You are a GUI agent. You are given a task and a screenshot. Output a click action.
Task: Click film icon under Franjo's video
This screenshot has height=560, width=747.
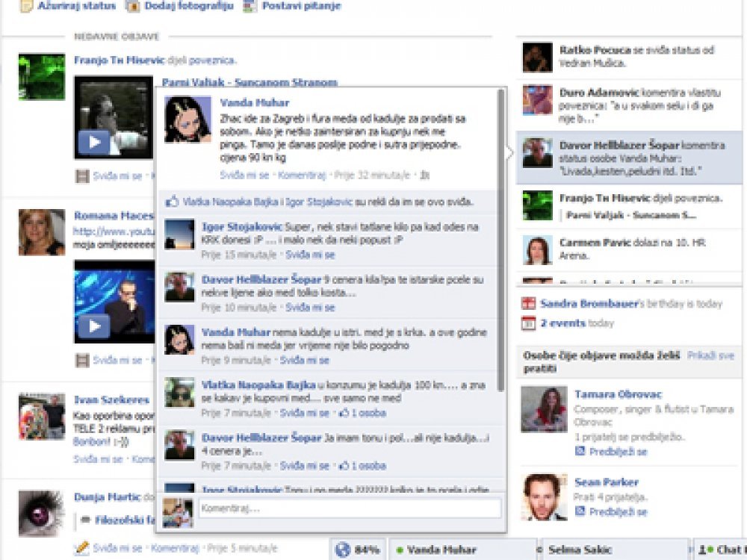pyautogui.click(x=82, y=176)
